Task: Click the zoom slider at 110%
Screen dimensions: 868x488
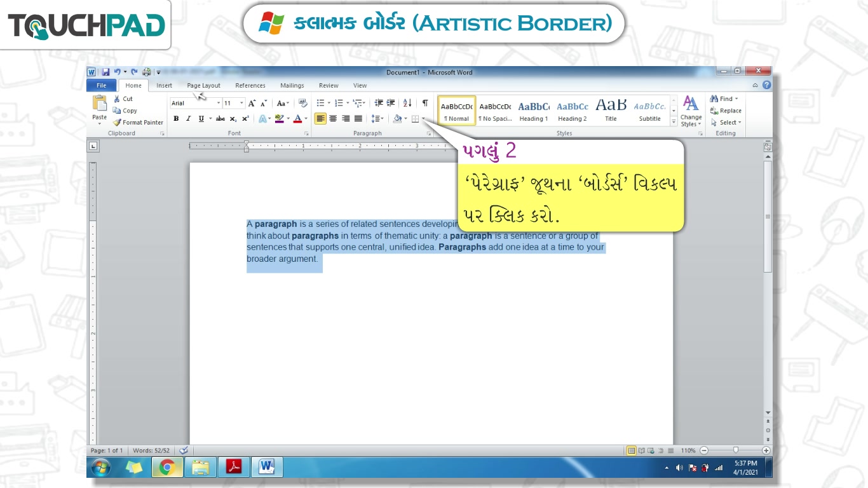Action: tap(735, 451)
